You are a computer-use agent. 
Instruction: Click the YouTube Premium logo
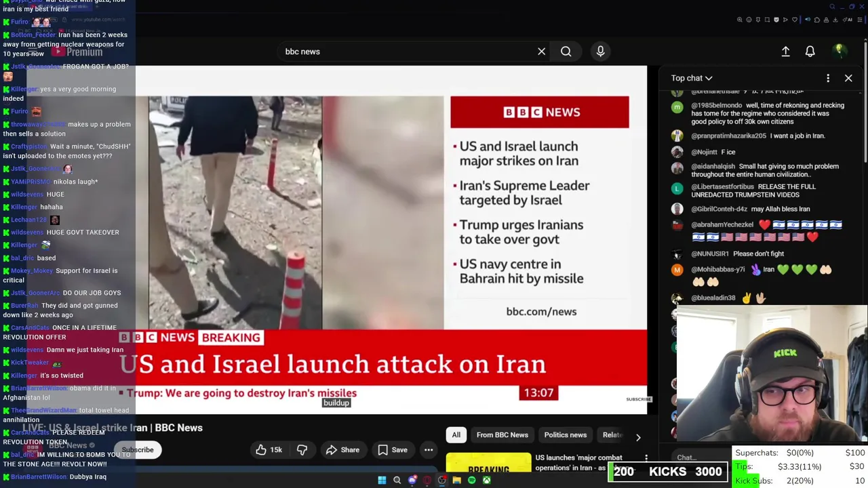(x=76, y=52)
